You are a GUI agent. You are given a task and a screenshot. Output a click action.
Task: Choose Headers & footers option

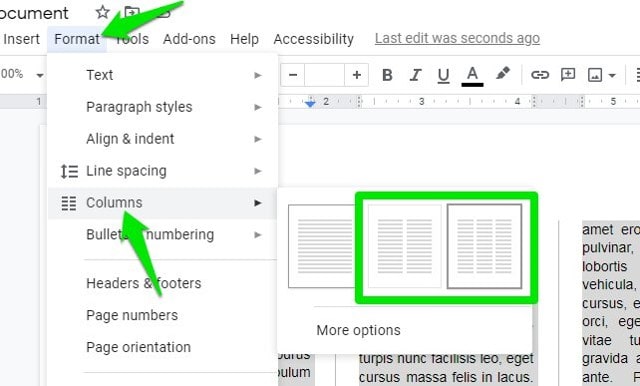tap(162, 283)
